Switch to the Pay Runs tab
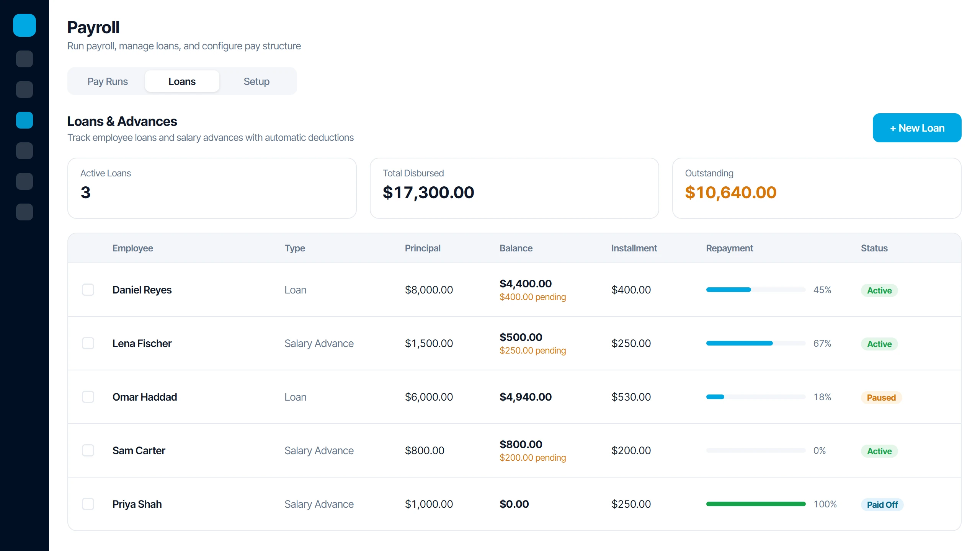 tap(108, 81)
